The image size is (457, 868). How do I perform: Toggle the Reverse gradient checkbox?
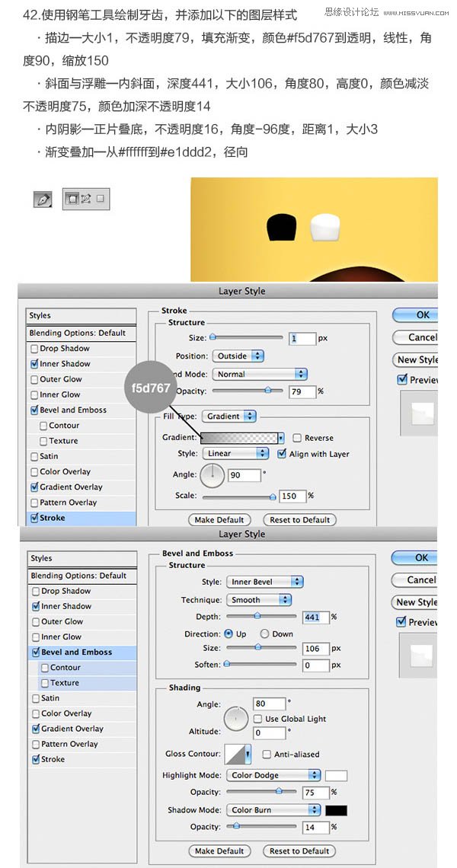tap(297, 438)
